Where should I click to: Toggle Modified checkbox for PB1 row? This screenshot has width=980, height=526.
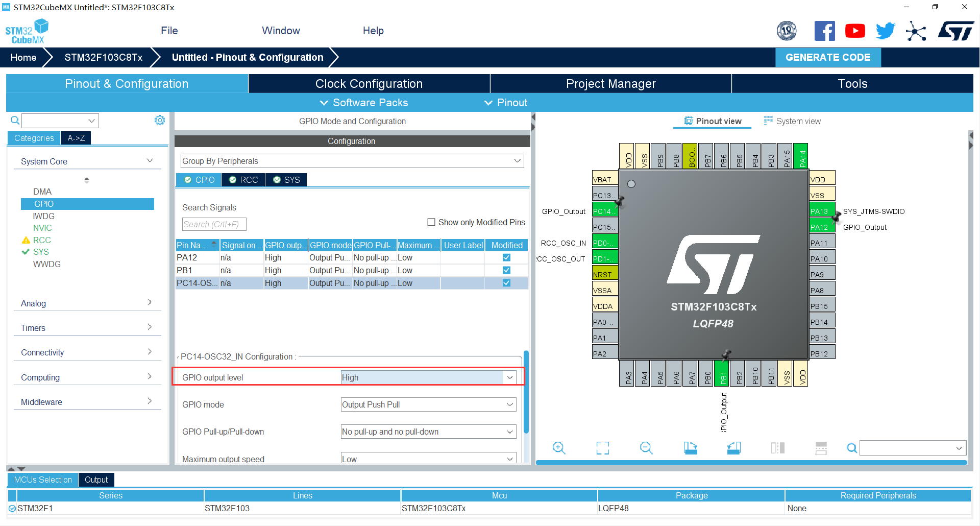[x=506, y=270]
